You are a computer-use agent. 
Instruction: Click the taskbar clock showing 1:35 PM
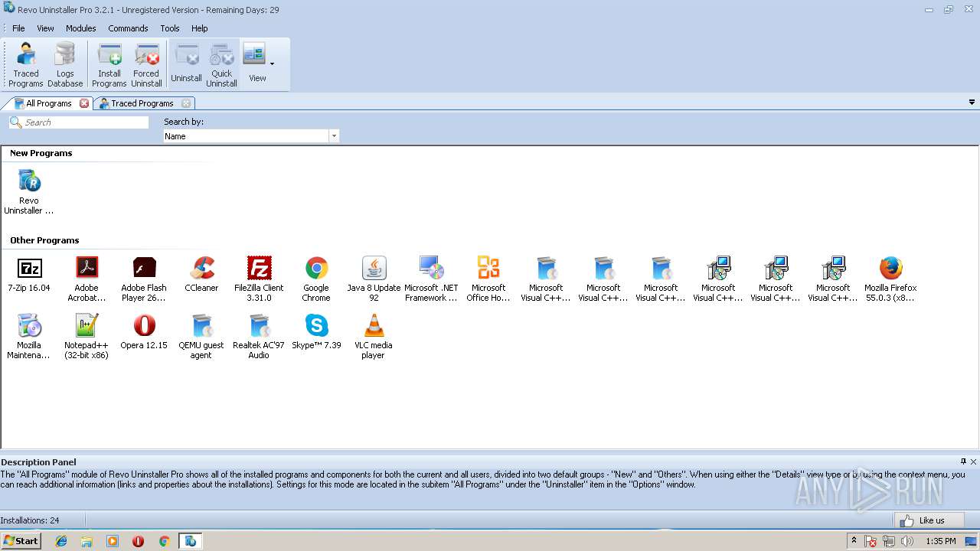[940, 541]
